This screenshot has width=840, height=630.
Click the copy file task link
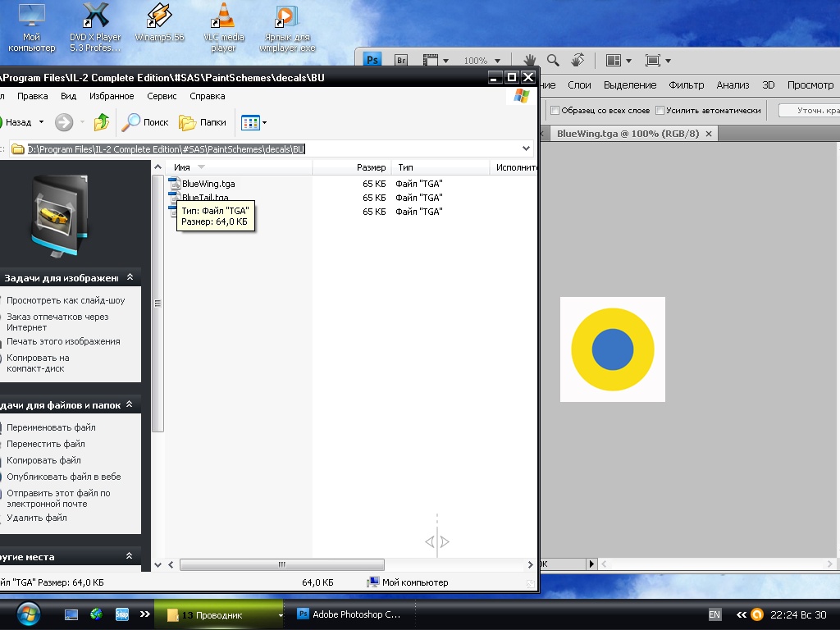43,459
